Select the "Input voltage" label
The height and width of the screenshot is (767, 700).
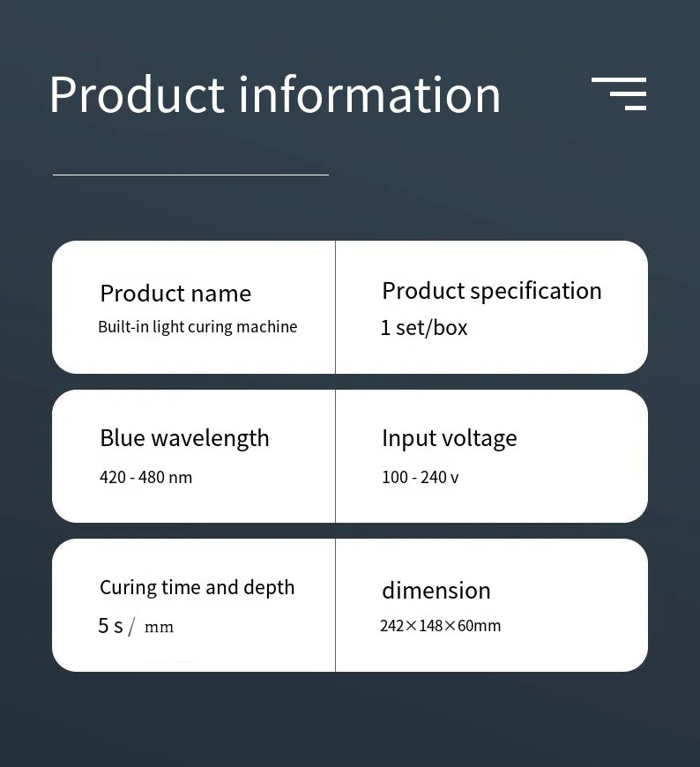pyautogui.click(x=449, y=438)
